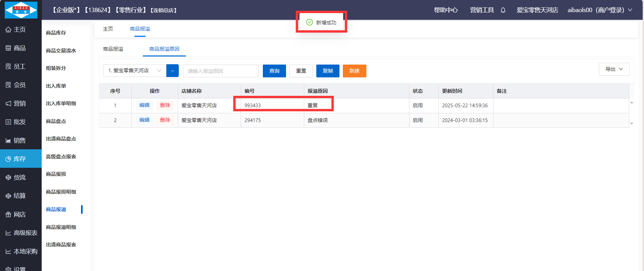Image resolution: width=644 pixels, height=271 pixels.
Task: Open 商品报溢明细 submenu item
Action: pyautogui.click(x=61, y=227)
